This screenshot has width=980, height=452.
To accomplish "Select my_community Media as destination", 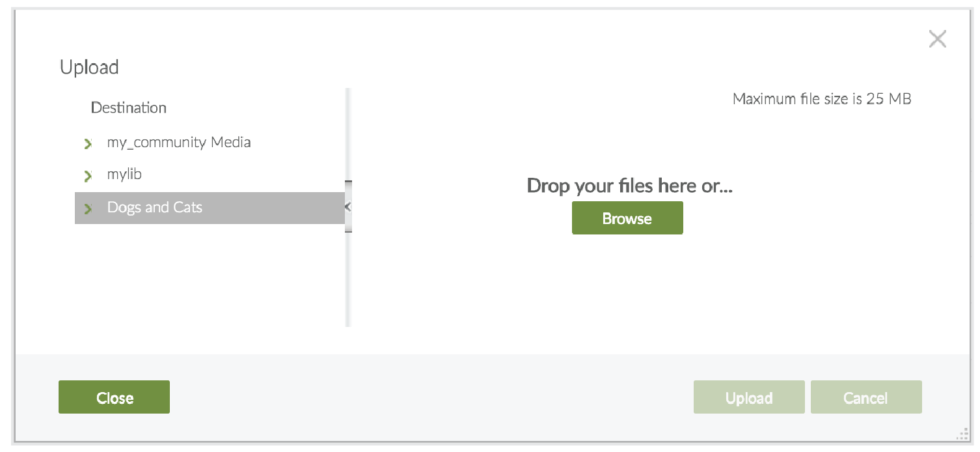I will 179,143.
